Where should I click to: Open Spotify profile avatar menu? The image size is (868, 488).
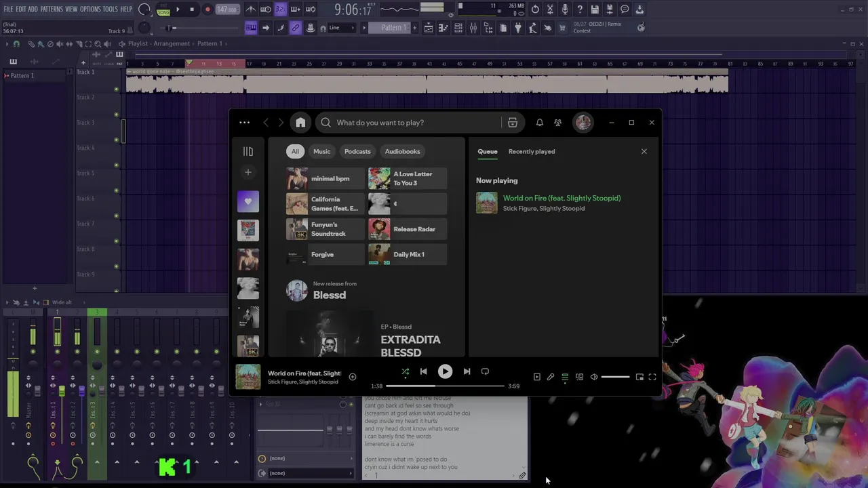[583, 123]
